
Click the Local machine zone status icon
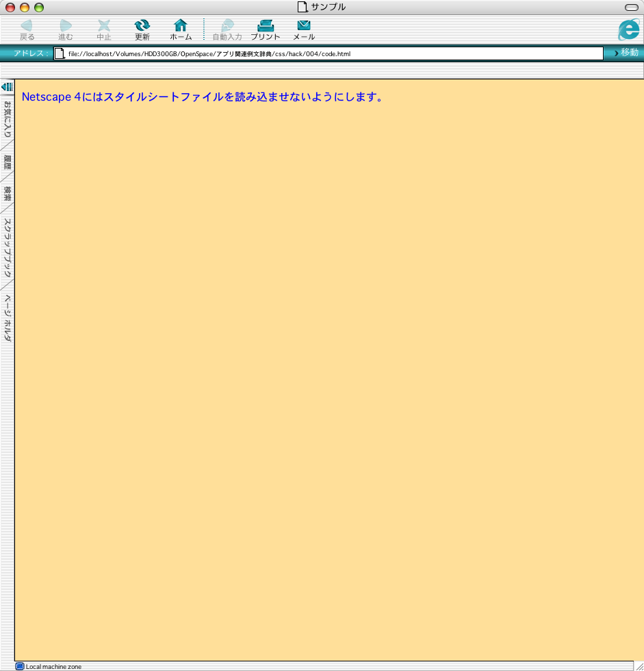tap(20, 666)
